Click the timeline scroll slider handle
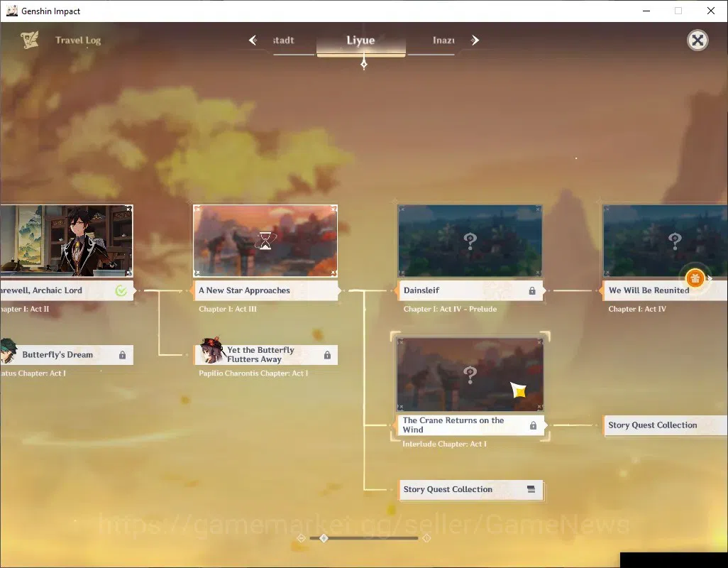Image resolution: width=728 pixels, height=568 pixels. 324,538
